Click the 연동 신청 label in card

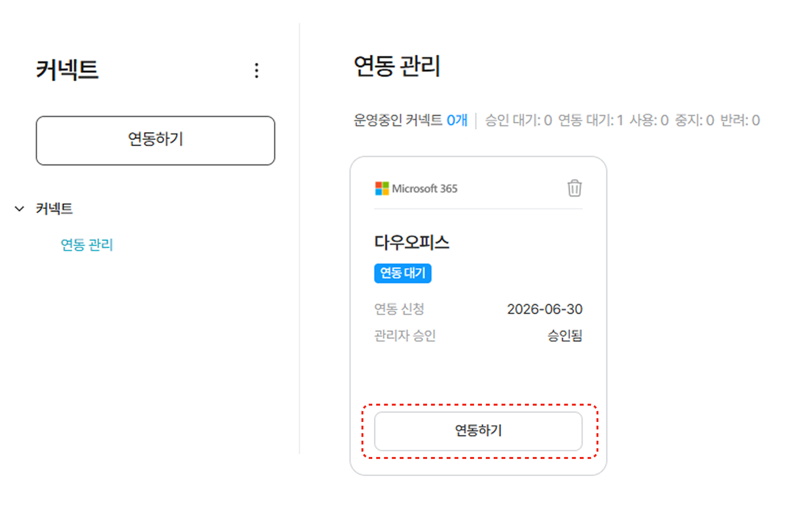click(x=399, y=309)
